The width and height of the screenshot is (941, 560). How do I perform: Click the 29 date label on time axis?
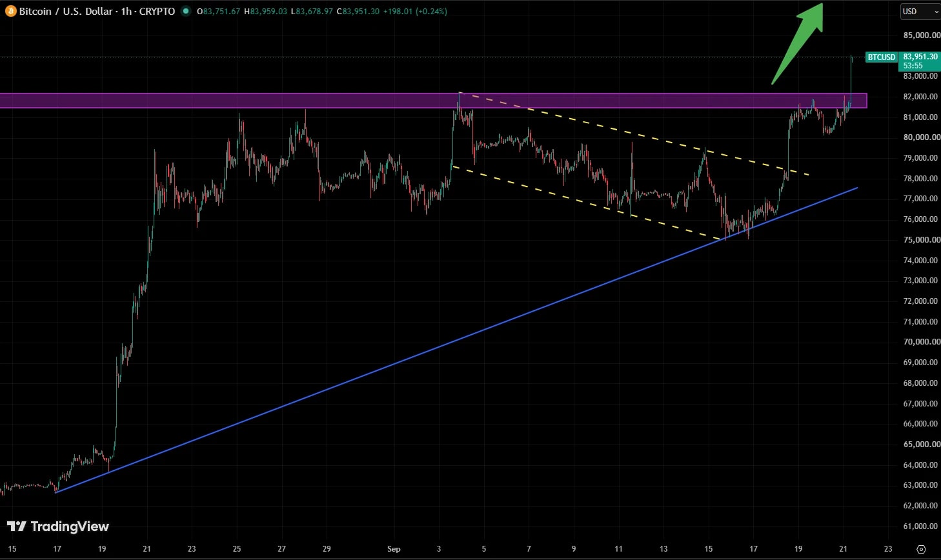click(x=327, y=549)
